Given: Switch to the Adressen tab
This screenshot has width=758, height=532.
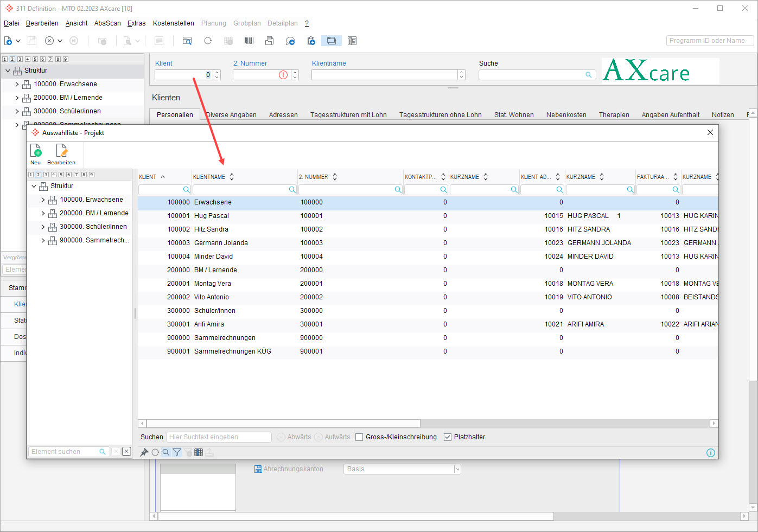Looking at the screenshot, I should click(x=283, y=115).
